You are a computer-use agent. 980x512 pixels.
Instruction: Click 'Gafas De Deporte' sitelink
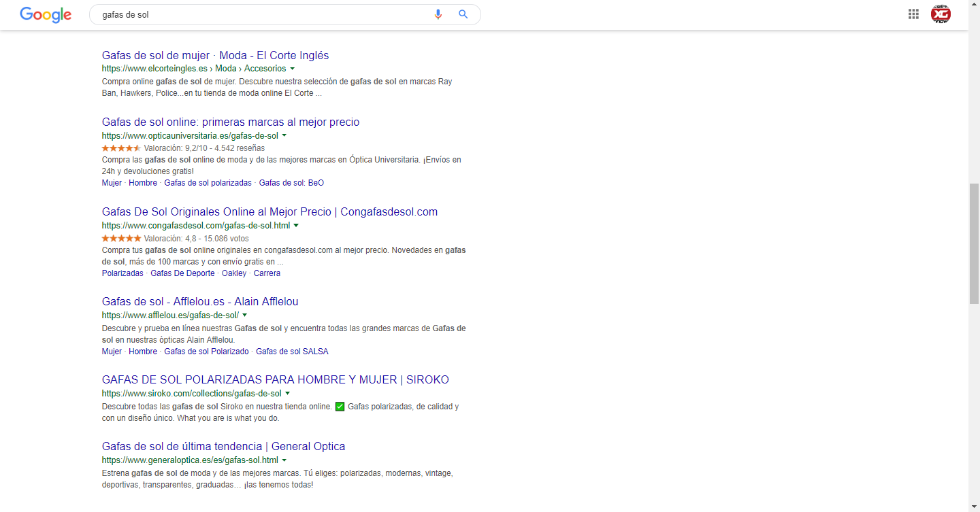182,273
